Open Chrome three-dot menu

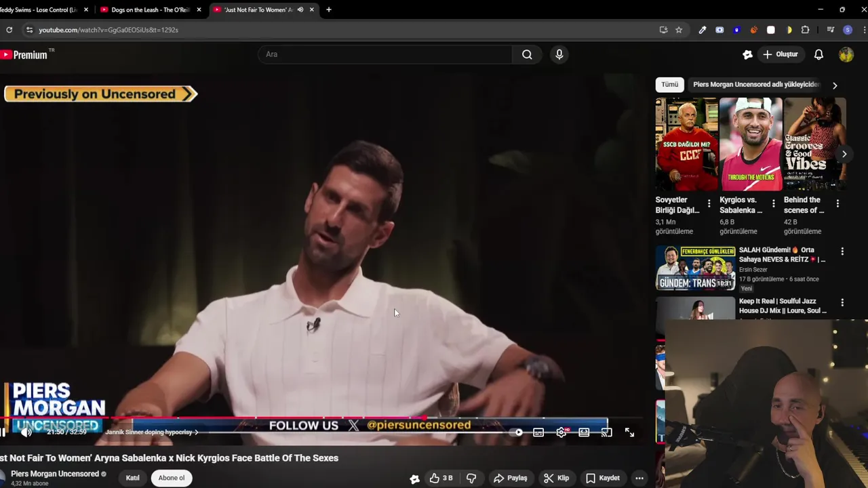[865, 30]
